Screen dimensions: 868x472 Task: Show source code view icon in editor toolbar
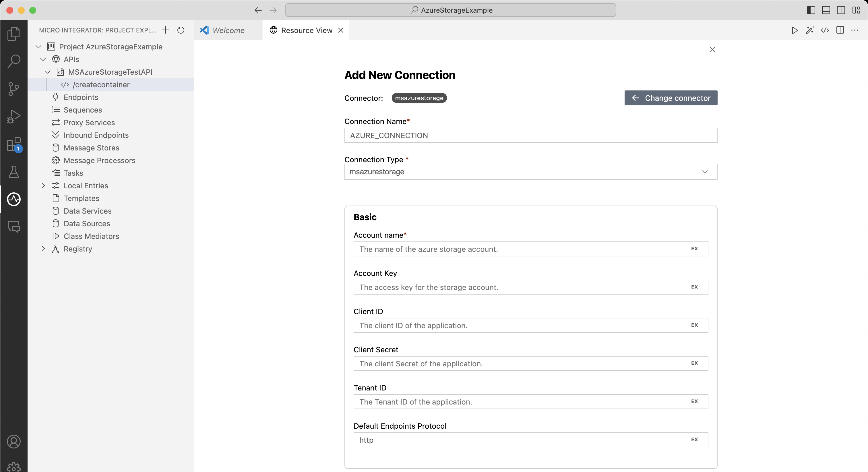825,30
